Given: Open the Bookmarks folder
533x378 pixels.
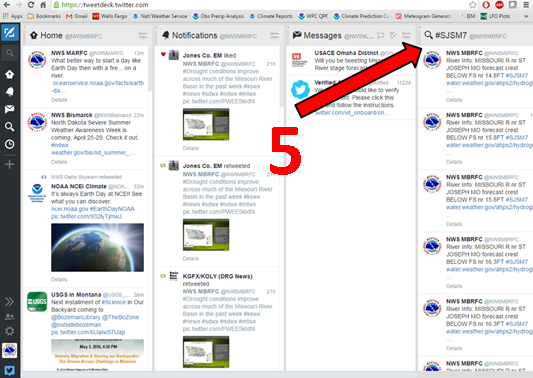Looking at the screenshot, I should 44,16.
